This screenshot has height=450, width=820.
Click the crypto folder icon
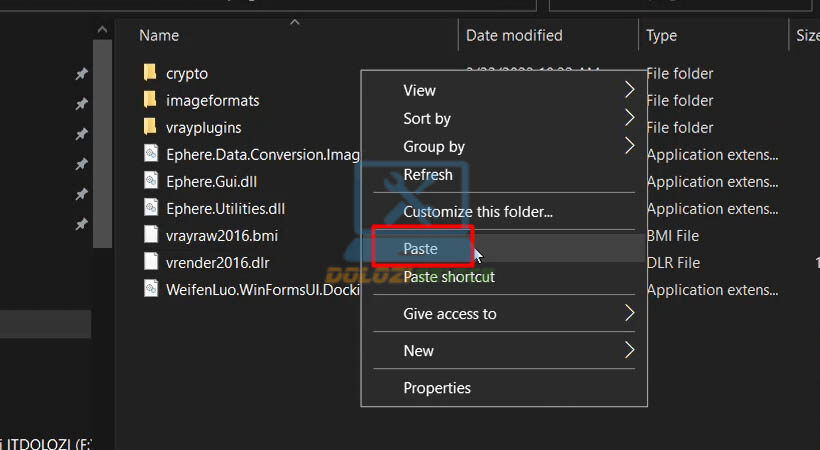[150, 73]
